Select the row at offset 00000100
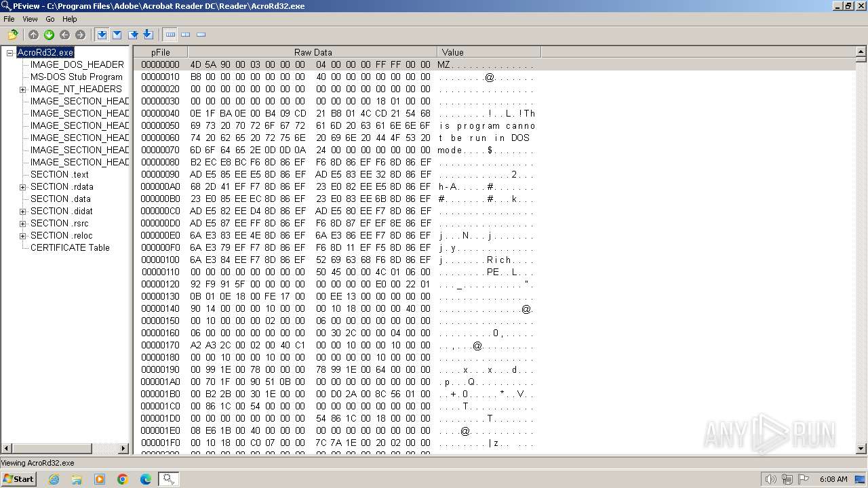This screenshot has height=488, width=868. (494, 260)
